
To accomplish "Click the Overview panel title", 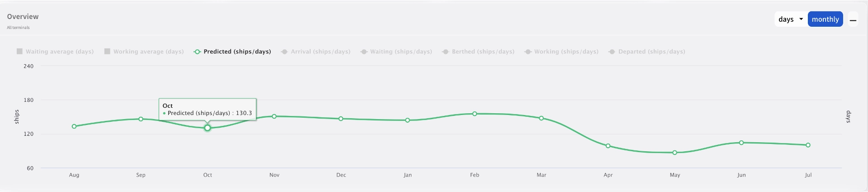I will tap(23, 17).
